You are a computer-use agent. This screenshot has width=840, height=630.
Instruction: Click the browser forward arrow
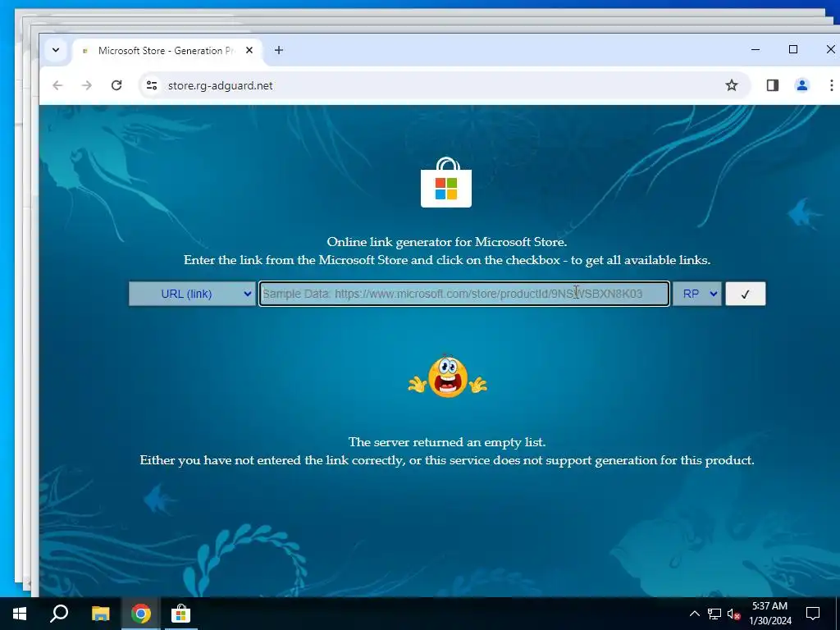[87, 85]
